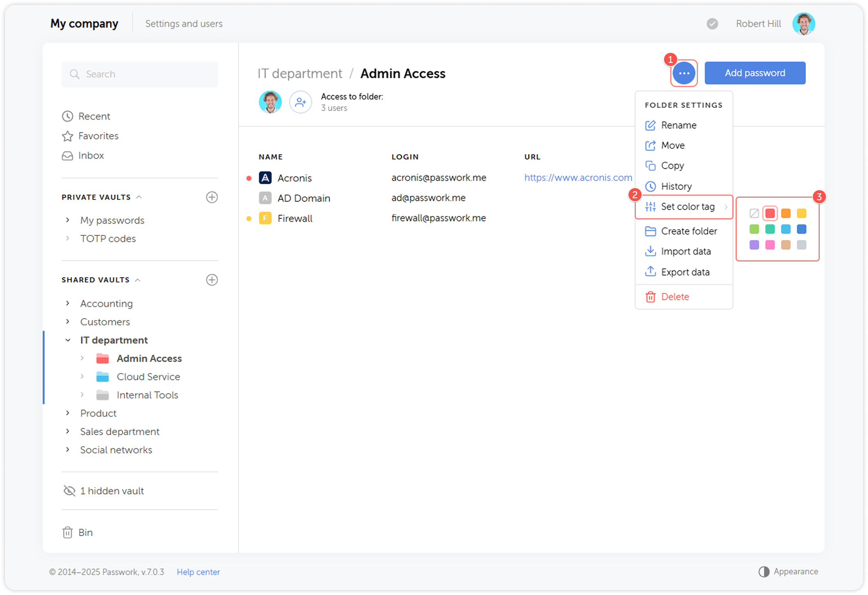Collapse the IT department vault

tap(68, 340)
